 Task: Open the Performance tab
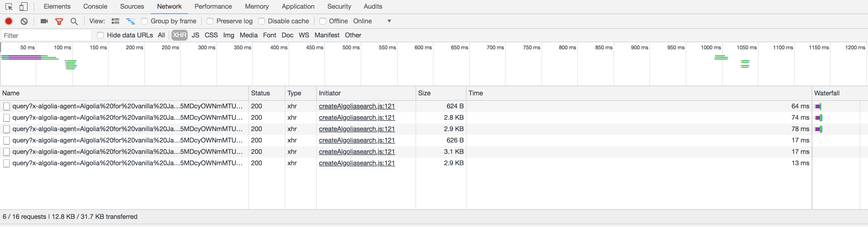213,7
